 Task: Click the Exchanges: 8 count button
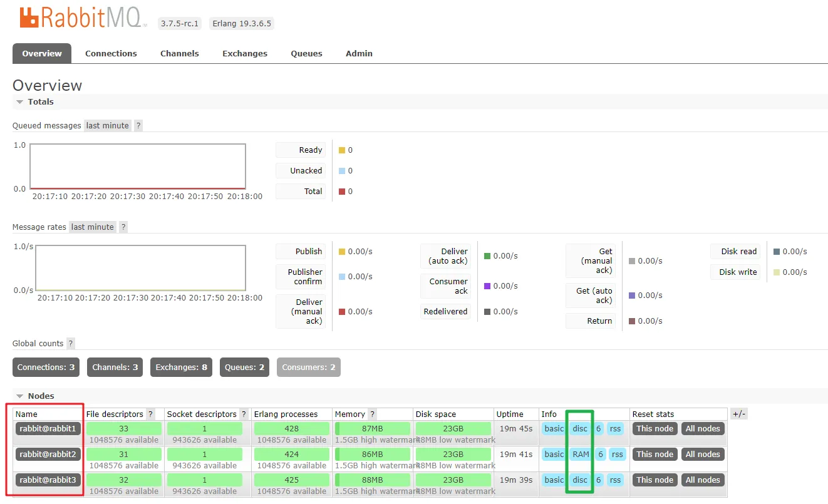pos(182,368)
